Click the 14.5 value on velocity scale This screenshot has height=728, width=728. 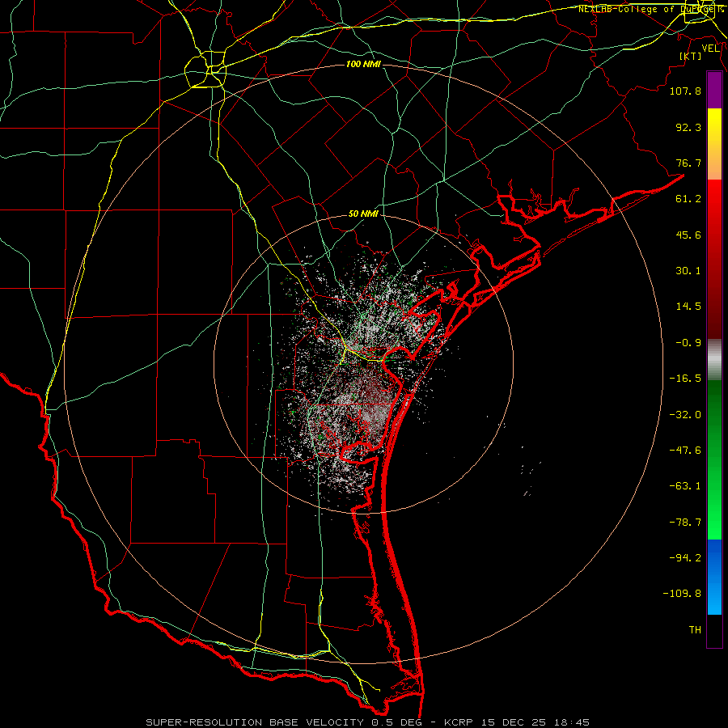(688, 307)
